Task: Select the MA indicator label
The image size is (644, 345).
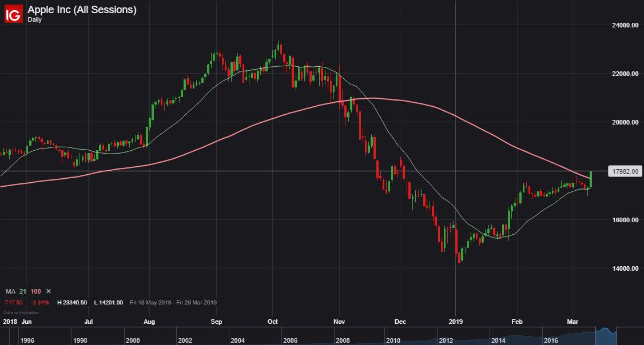Action: point(10,291)
